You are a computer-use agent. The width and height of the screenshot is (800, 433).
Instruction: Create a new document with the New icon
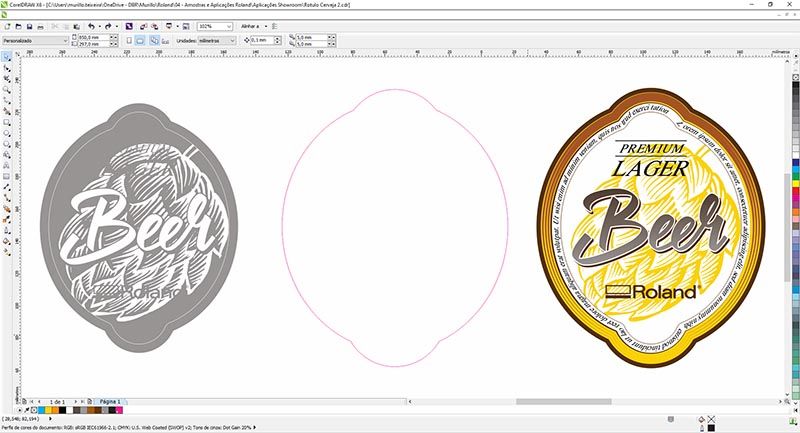(x=7, y=27)
